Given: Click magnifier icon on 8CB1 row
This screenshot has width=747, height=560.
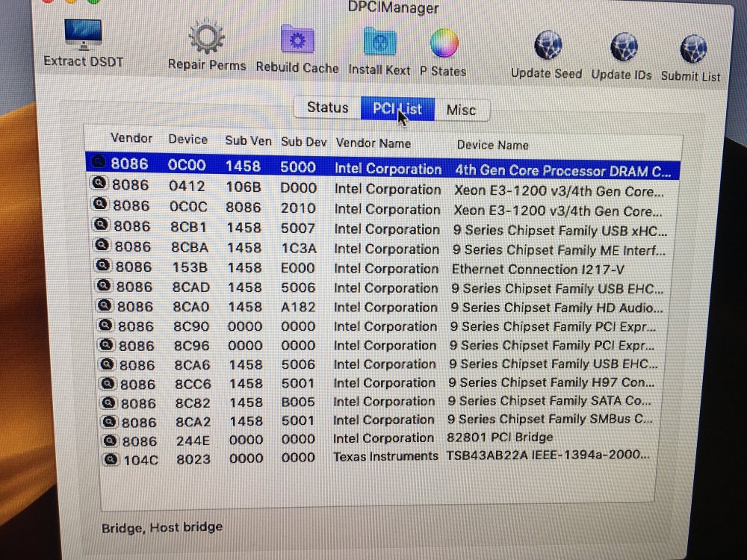Looking at the screenshot, I should 101,224.
